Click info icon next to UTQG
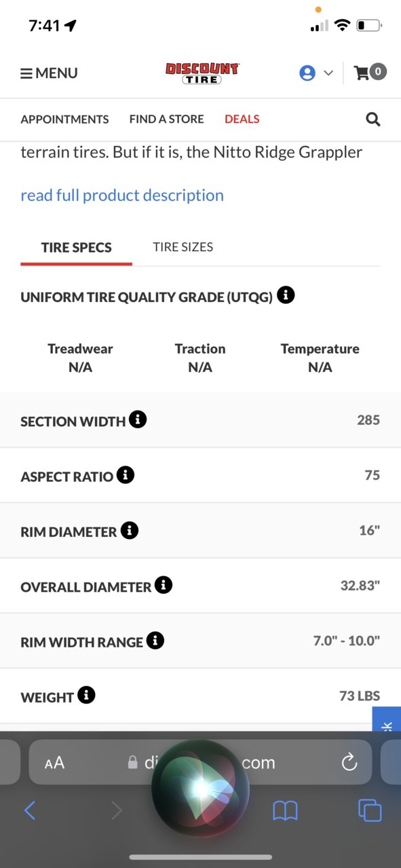This screenshot has width=401, height=868. [286, 295]
